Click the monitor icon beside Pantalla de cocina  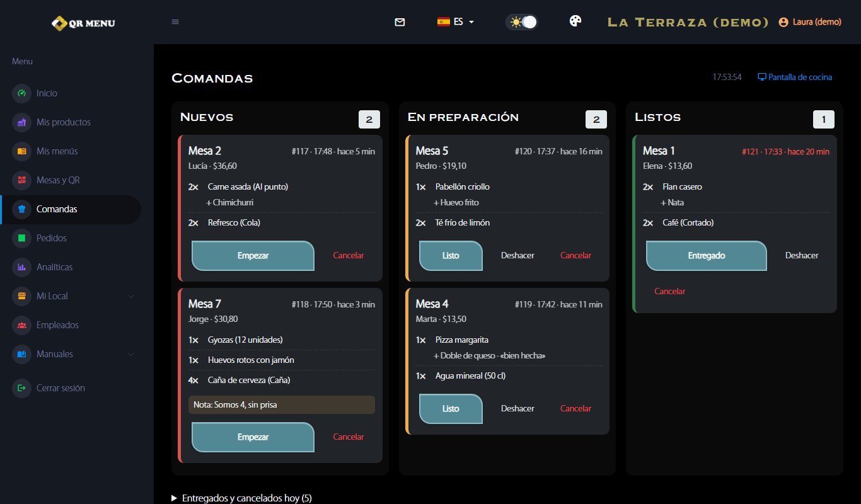pos(761,77)
